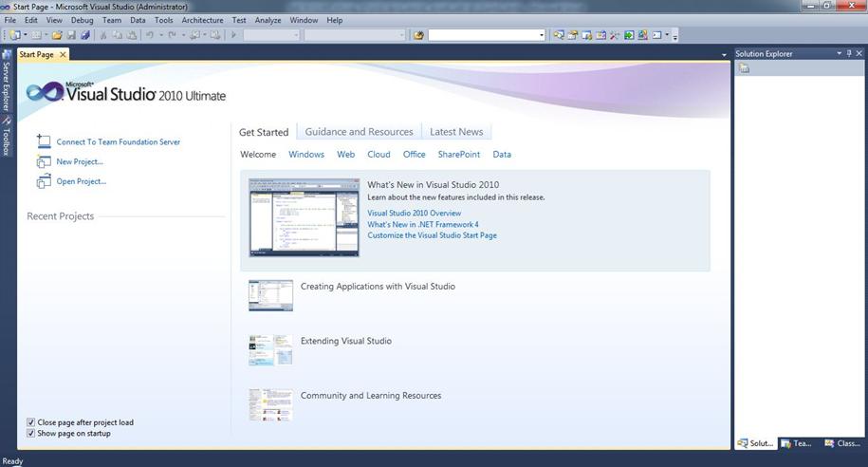Click the Navigate Backward toolbar icon
The height and width of the screenshot is (467, 868).
click(x=194, y=35)
